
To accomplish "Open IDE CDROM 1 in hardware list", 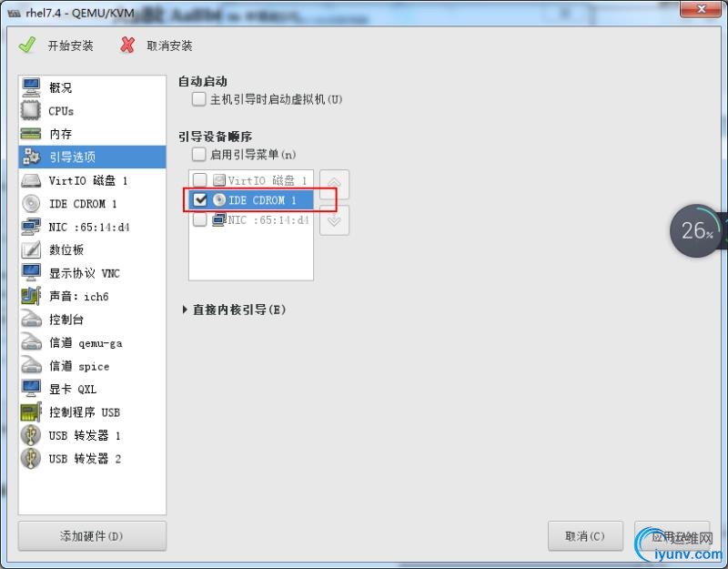I will click(92, 203).
